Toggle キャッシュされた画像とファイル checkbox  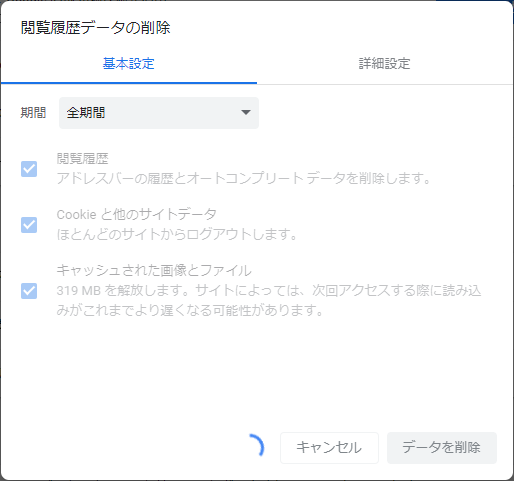click(x=29, y=291)
